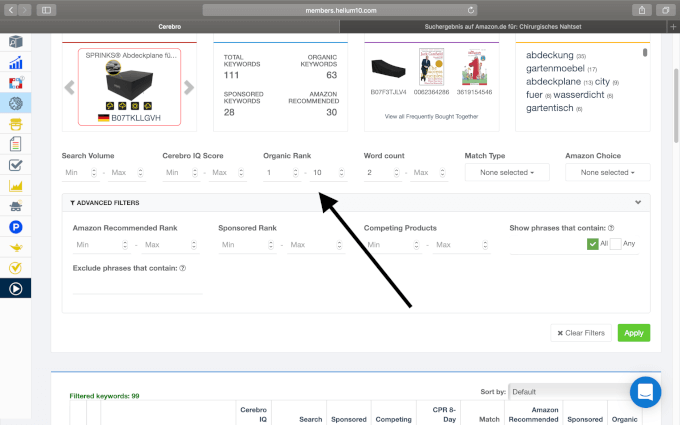This screenshot has height=425, width=680.
Task: Click the play button sidebar icon
Action: (16, 288)
